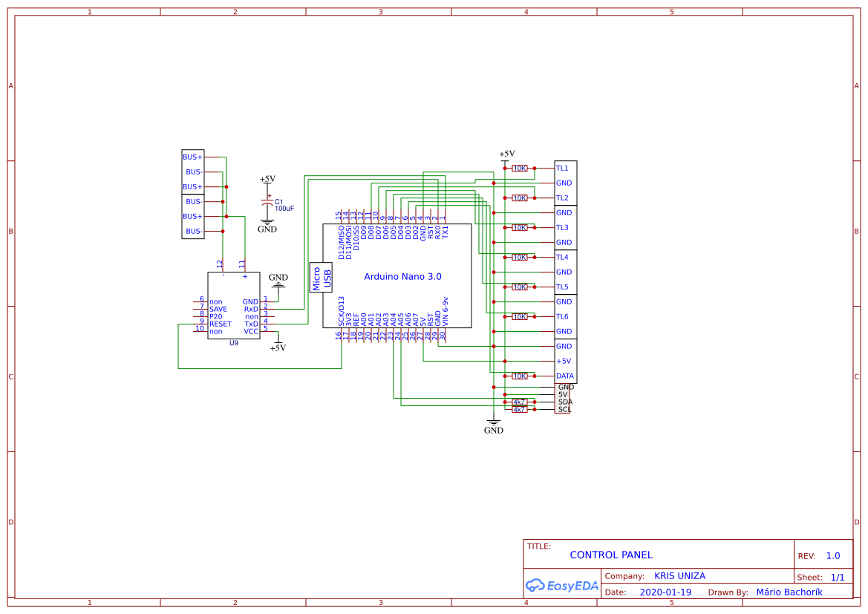Screen dimensions: 868x614
Task: Click the GND ground symbol below C1
Action: (266, 223)
